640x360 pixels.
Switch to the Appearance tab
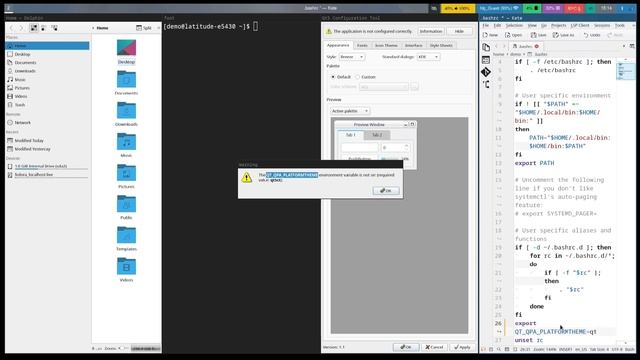338,45
